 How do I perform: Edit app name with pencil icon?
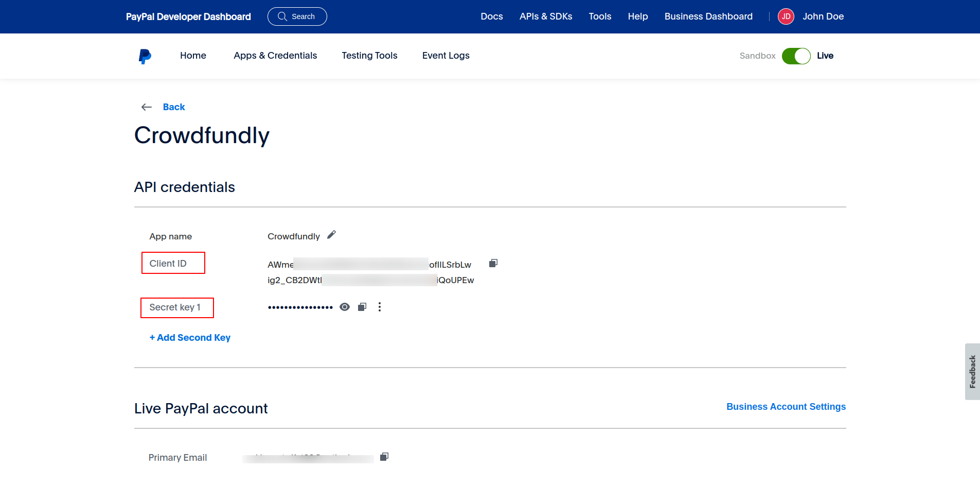[x=331, y=235]
